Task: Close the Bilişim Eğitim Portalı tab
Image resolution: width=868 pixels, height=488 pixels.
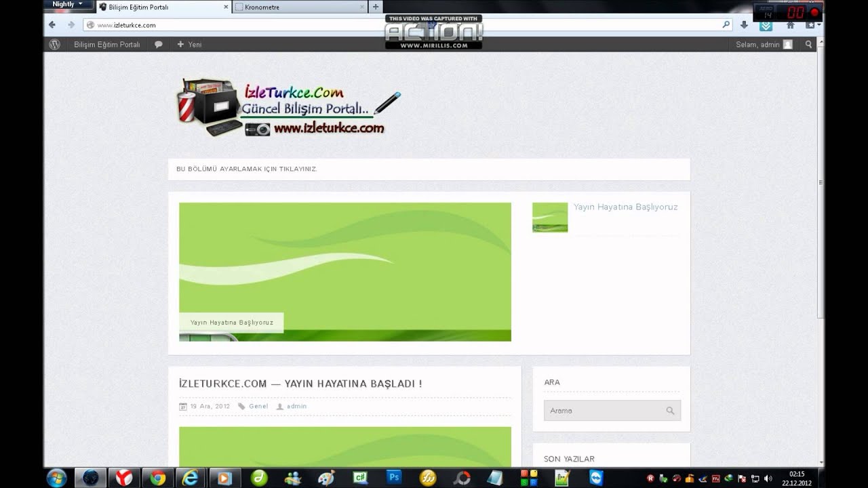Action: pos(226,7)
